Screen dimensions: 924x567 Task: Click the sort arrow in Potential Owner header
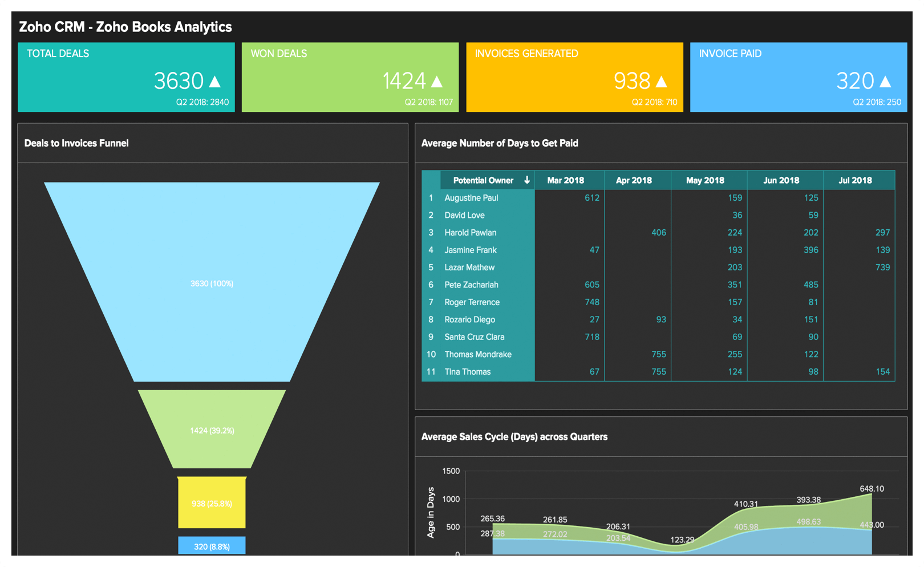click(x=527, y=180)
